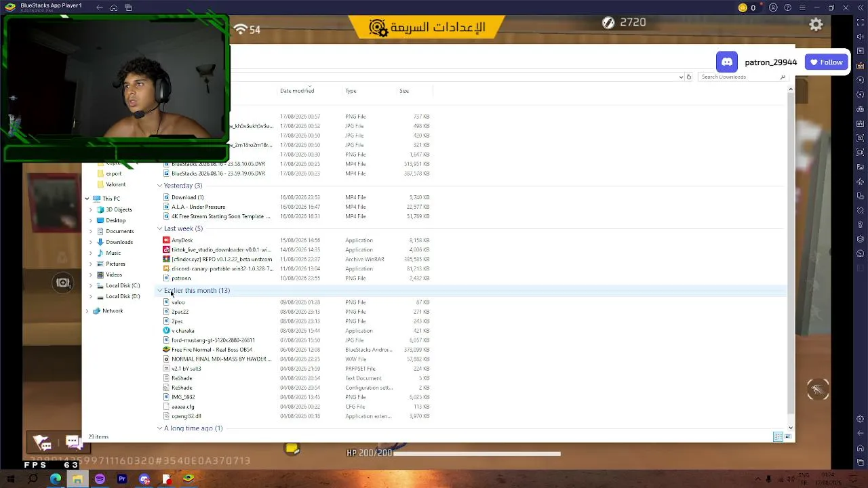Expand the 3D Objects tree node

91,209
